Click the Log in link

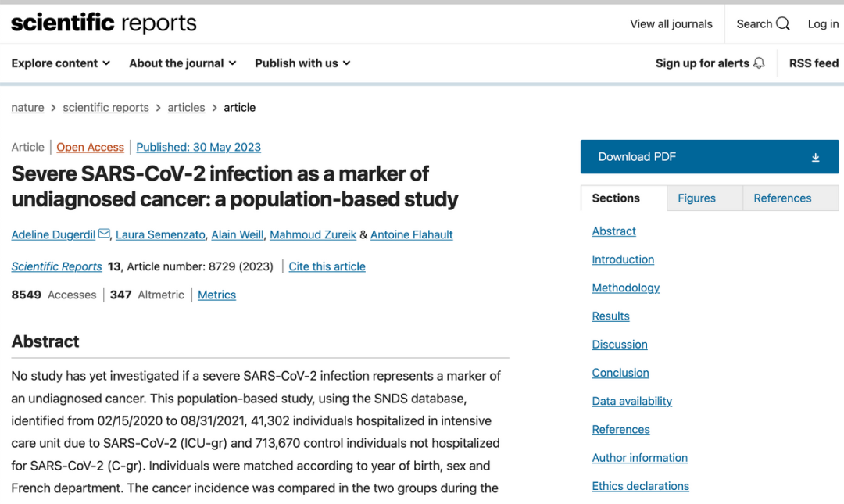823,23
